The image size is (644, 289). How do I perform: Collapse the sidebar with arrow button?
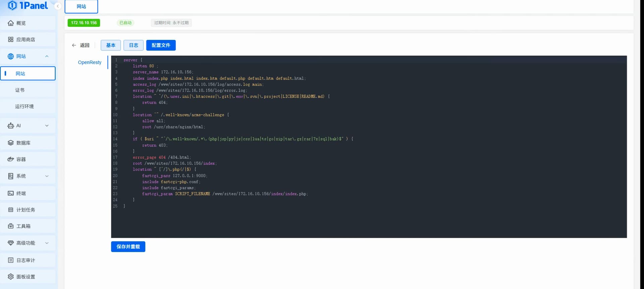[x=58, y=6]
